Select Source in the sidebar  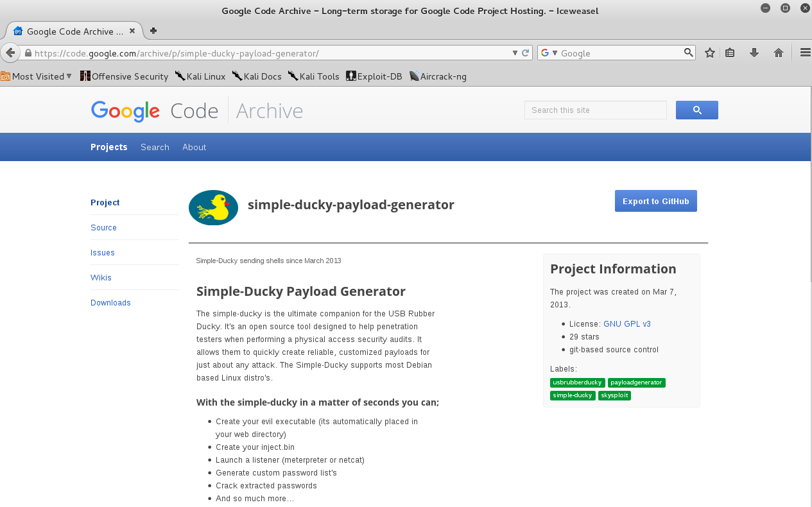tap(103, 228)
